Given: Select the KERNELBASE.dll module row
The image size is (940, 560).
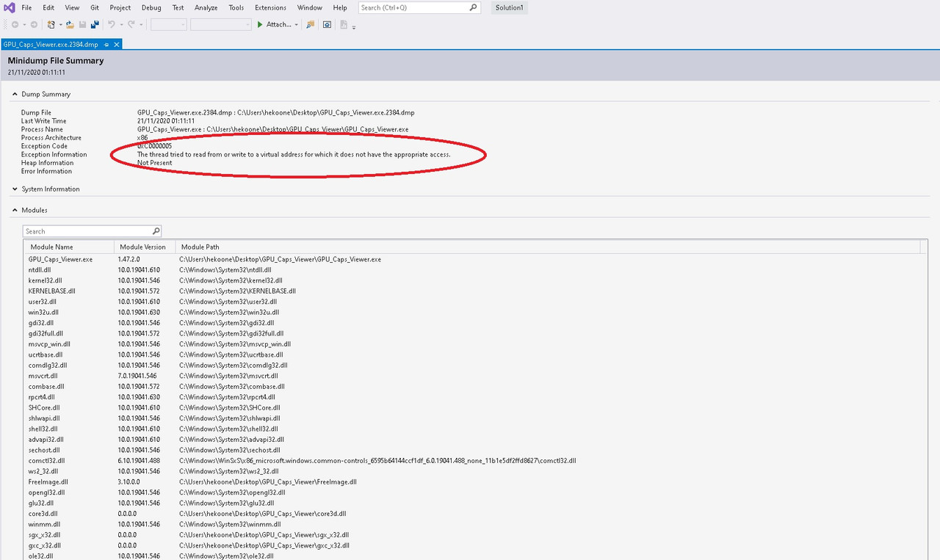Looking at the screenshot, I should click(x=475, y=291).
